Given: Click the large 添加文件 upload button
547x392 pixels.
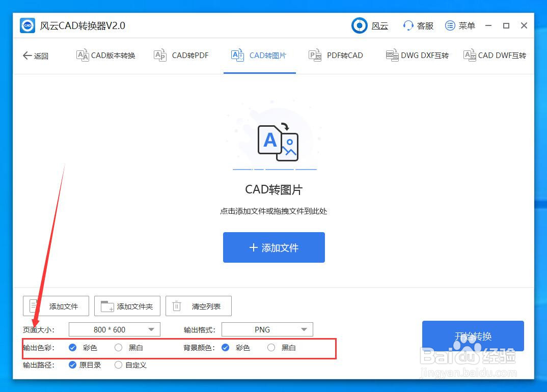Looking at the screenshot, I should tap(273, 247).
